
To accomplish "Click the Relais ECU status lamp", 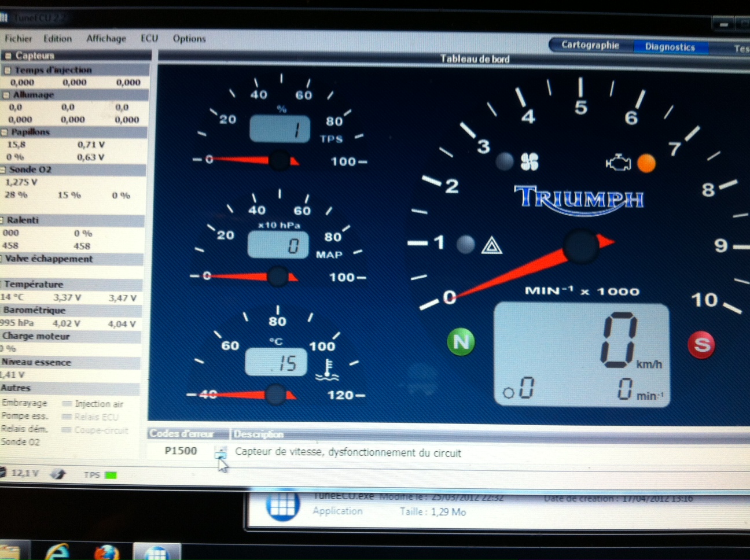I will click(67, 417).
